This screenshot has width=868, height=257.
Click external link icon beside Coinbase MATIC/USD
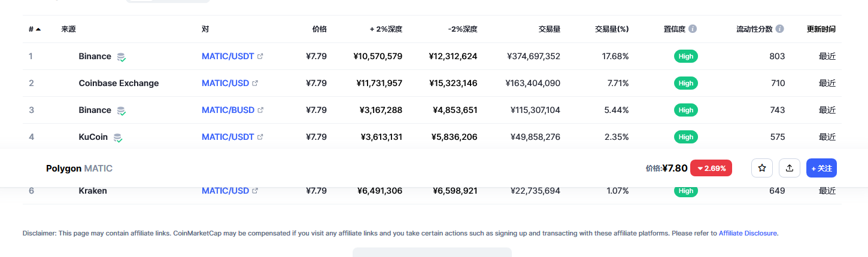(255, 83)
